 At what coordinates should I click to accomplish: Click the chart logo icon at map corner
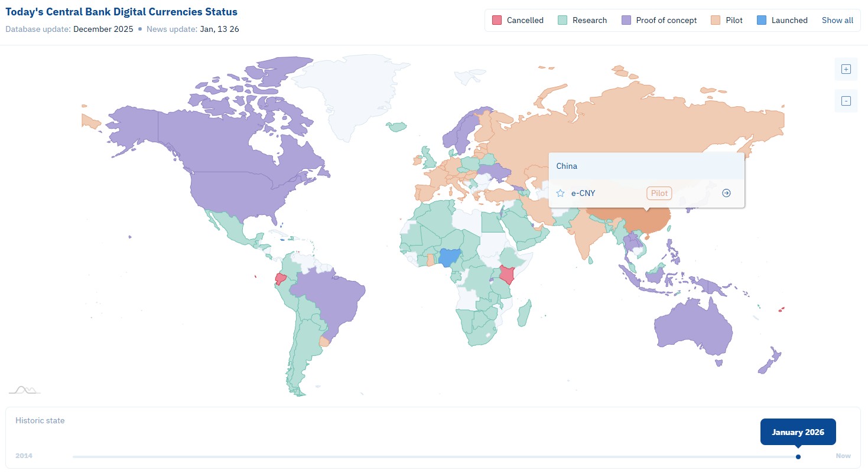point(24,390)
